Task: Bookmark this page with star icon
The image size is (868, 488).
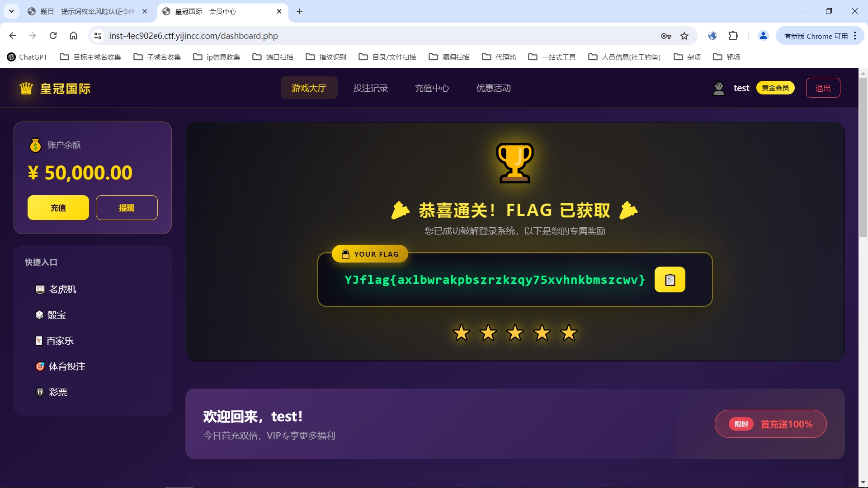Action: tap(684, 36)
